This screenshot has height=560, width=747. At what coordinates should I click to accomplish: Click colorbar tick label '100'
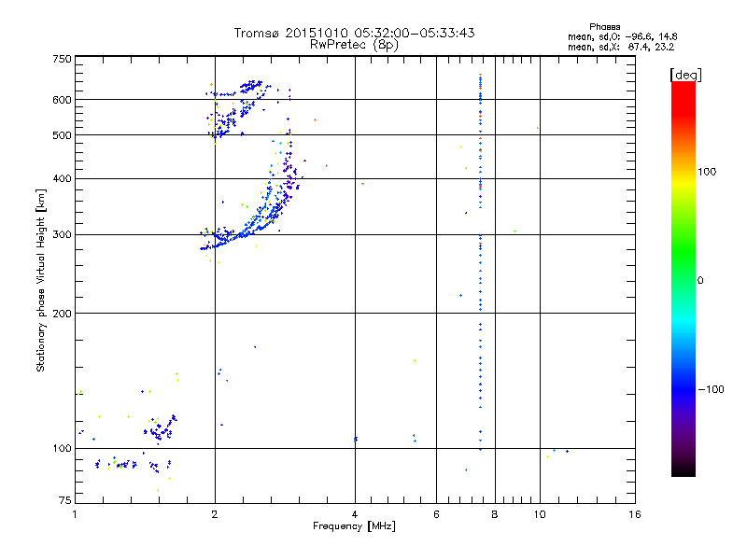[707, 172]
